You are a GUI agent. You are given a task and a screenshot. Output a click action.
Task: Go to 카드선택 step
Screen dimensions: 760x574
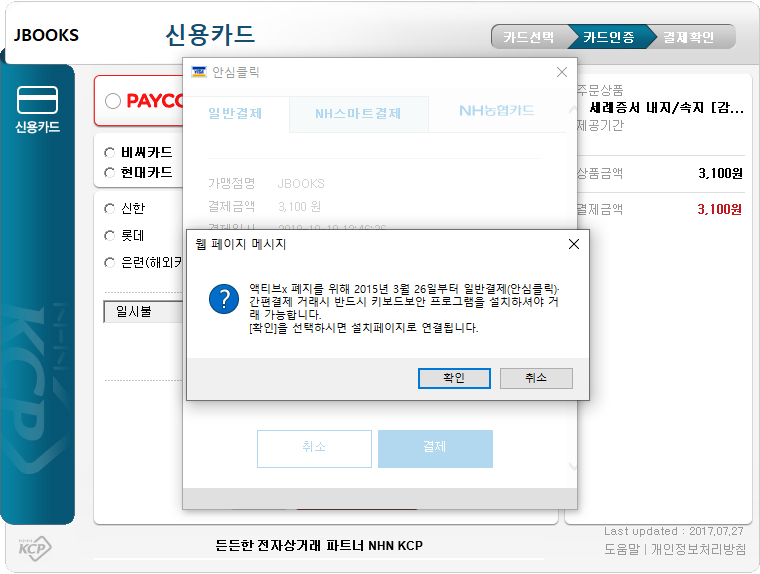click(x=528, y=37)
